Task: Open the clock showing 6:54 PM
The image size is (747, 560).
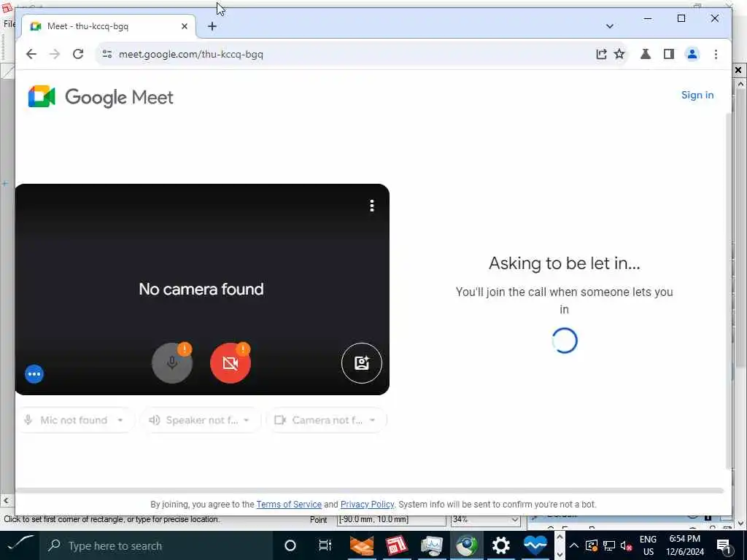Action: pyautogui.click(x=684, y=545)
